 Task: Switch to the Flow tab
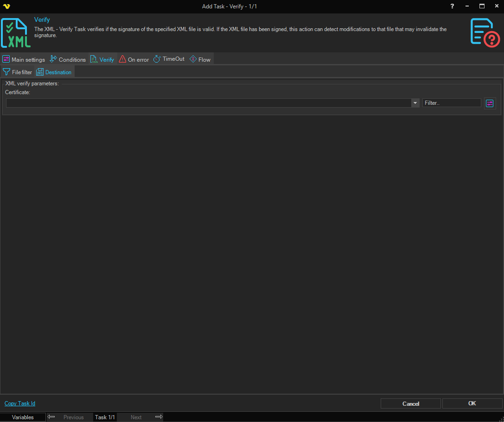pyautogui.click(x=200, y=59)
